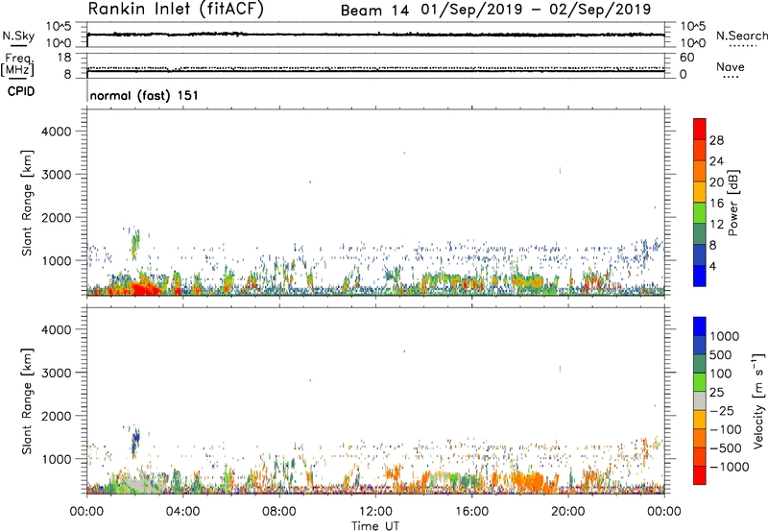Click the "-1000" tick on velocity colorbar
This screenshot has width=768, height=532.
[730, 467]
